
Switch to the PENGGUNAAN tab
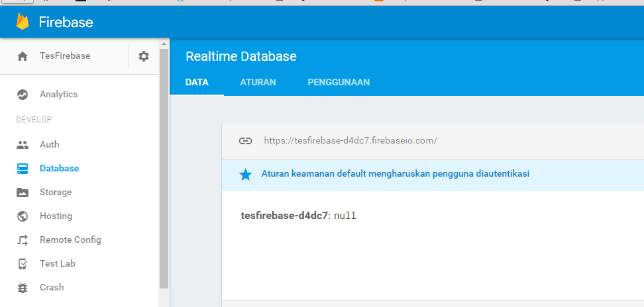[339, 83]
